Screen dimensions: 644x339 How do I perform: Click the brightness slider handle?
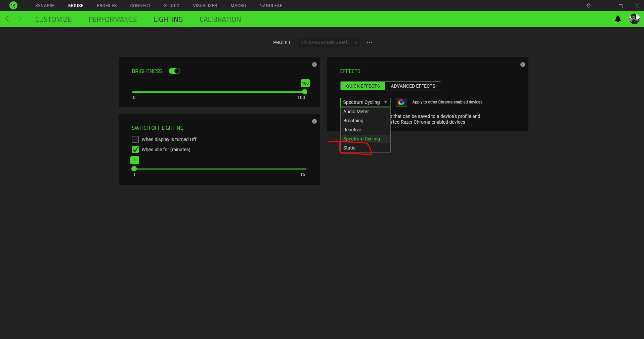pyautogui.click(x=305, y=92)
